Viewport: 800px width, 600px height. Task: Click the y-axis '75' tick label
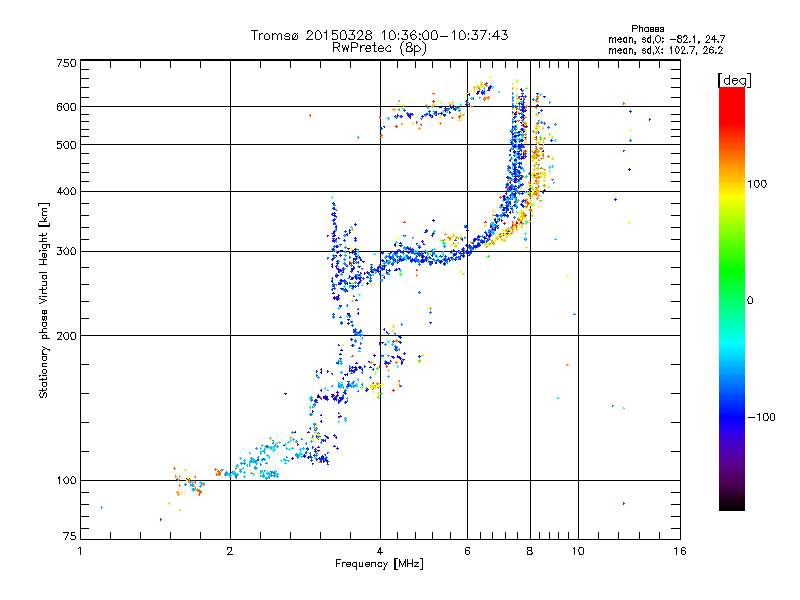70,536
